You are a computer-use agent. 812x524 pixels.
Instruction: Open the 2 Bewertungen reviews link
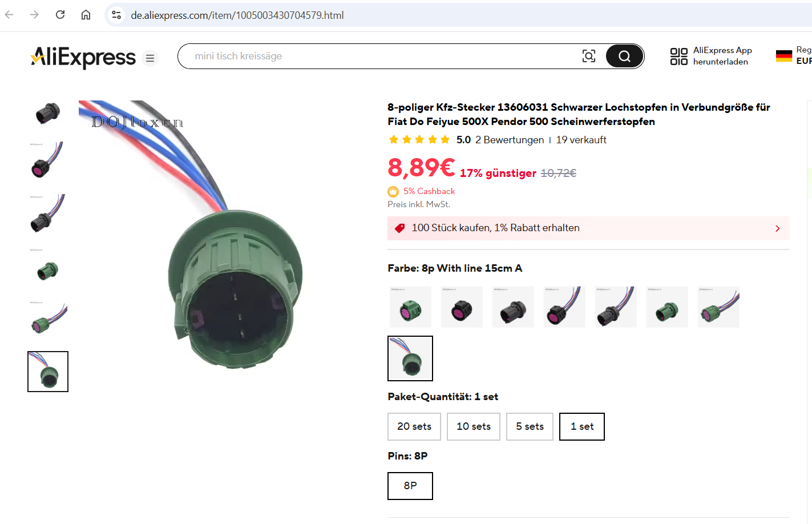(510, 140)
